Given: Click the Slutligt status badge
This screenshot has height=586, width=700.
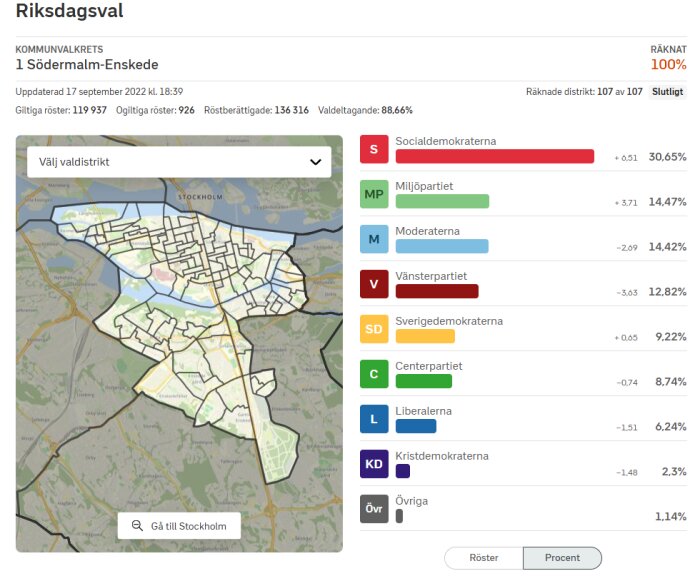Looking at the screenshot, I should pos(667,91).
